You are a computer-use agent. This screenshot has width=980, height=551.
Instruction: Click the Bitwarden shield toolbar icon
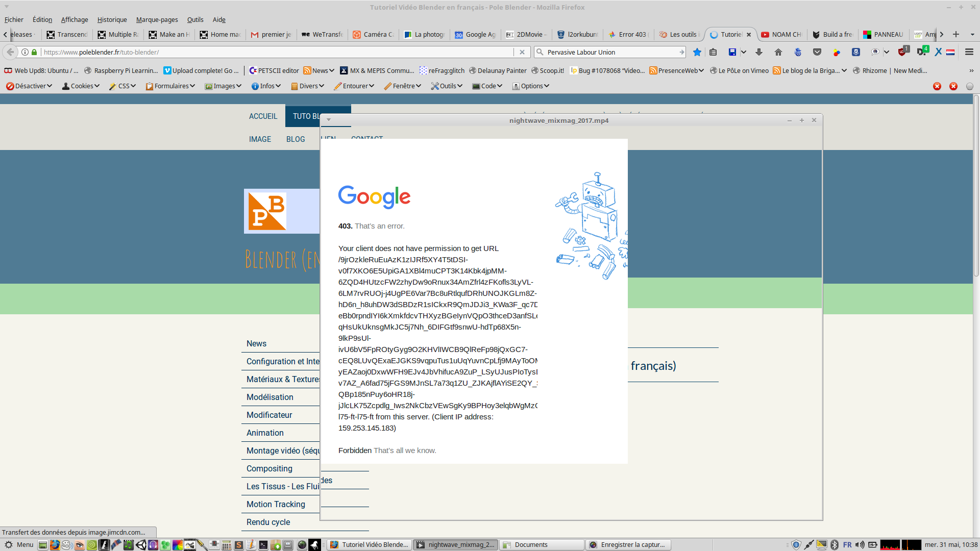tap(856, 52)
